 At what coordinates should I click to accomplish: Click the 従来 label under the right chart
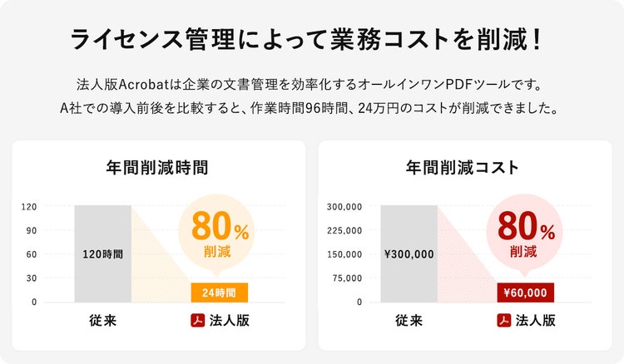(409, 321)
